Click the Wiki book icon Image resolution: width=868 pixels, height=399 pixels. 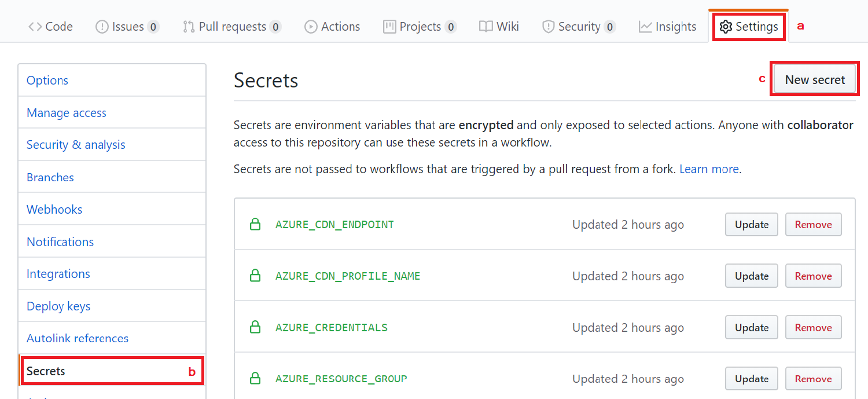486,27
